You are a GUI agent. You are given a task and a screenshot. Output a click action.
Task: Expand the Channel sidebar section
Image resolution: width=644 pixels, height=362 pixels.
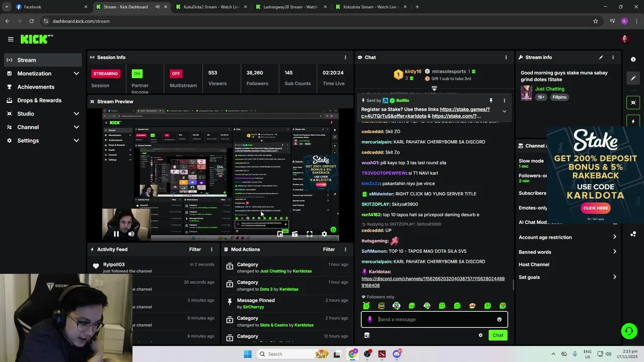[76, 127]
